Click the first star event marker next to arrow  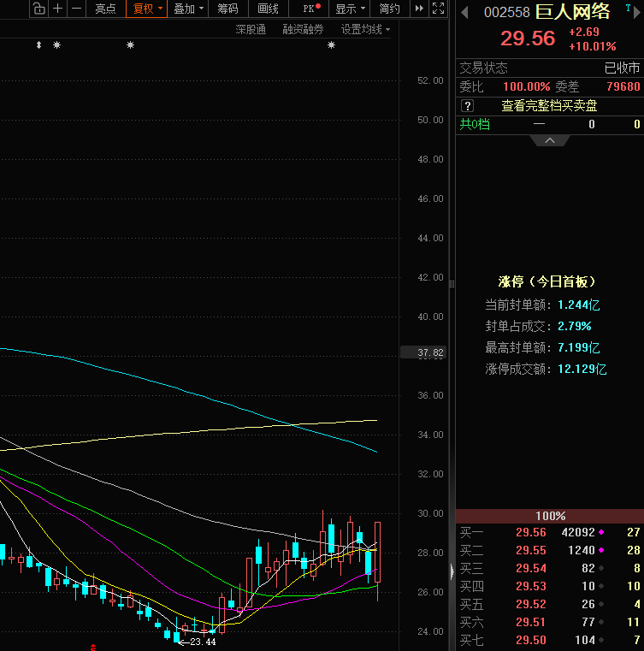tap(56, 44)
